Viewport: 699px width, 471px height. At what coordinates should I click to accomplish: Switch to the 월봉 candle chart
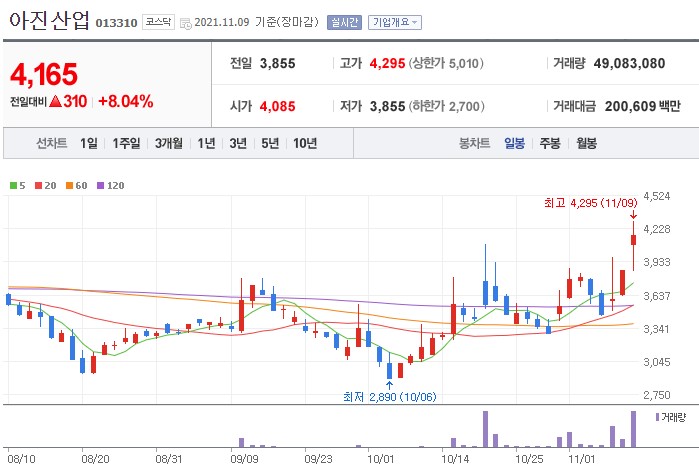coord(586,143)
